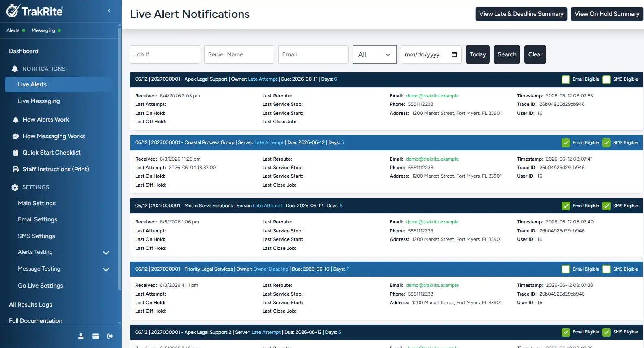
Task: Click the Today button
Action: click(478, 54)
